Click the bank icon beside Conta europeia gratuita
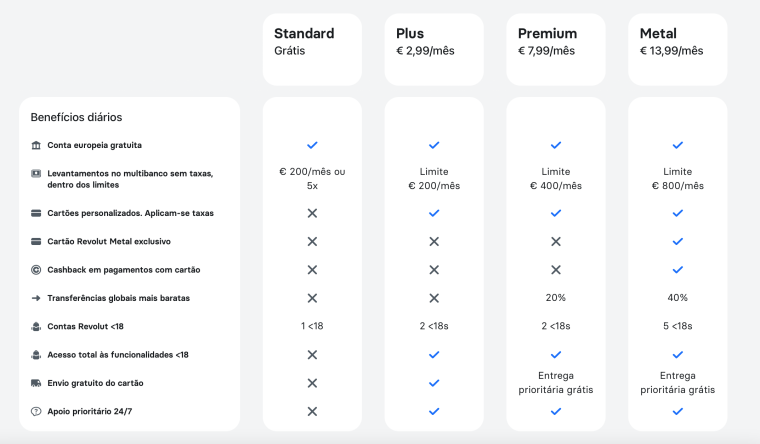This screenshot has height=444, width=760. pos(36,146)
